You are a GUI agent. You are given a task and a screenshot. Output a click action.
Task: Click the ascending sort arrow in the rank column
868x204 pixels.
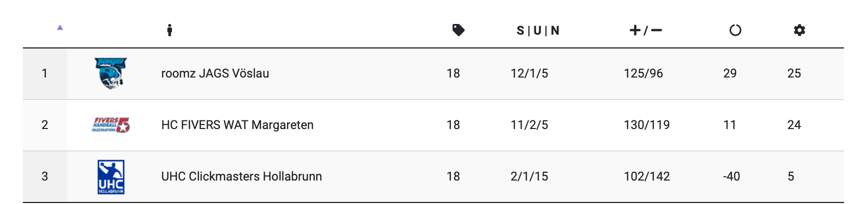coord(60,28)
